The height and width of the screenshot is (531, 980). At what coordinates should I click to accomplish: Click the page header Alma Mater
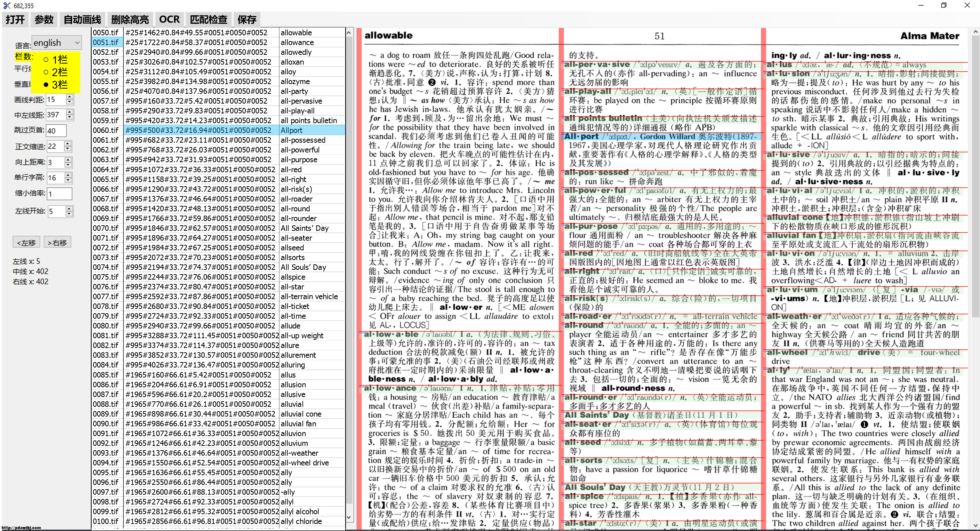click(x=929, y=36)
